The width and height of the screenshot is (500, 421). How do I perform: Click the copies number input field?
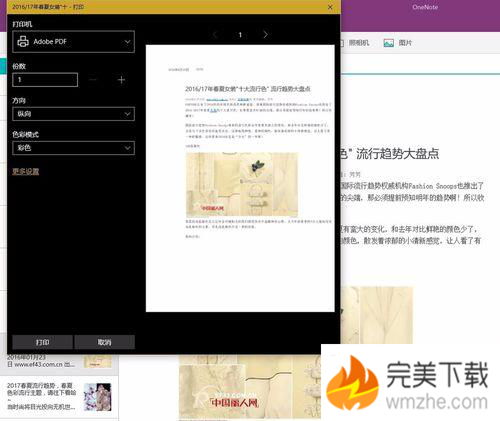pos(45,80)
